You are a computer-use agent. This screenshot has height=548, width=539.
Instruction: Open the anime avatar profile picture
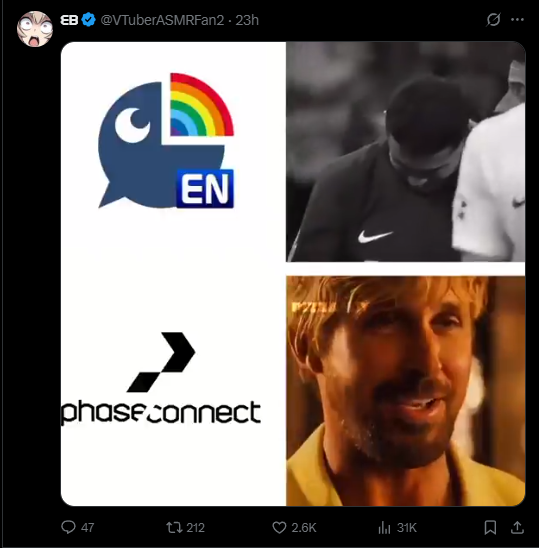[35, 29]
